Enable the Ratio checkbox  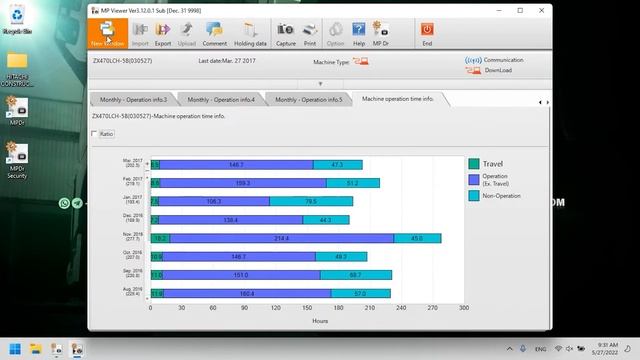click(94, 133)
